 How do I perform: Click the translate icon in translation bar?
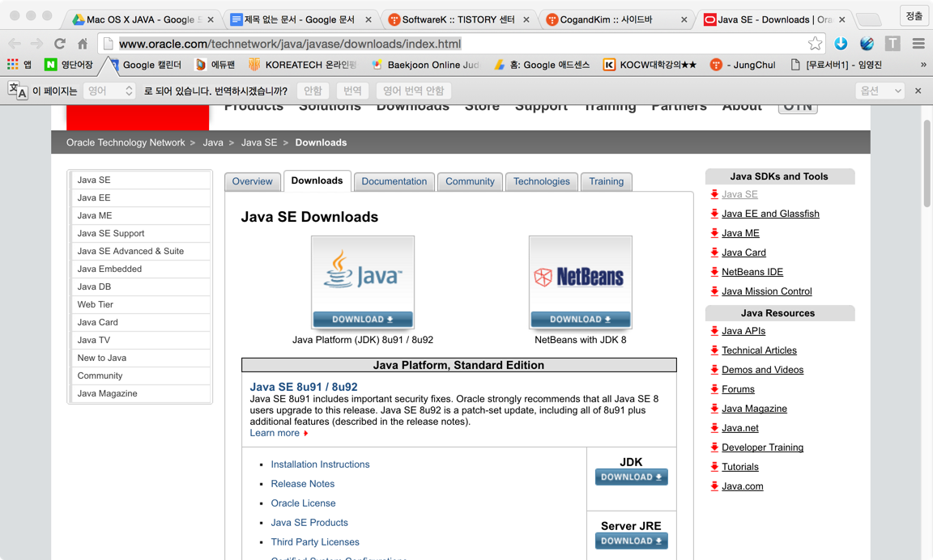pos(18,91)
